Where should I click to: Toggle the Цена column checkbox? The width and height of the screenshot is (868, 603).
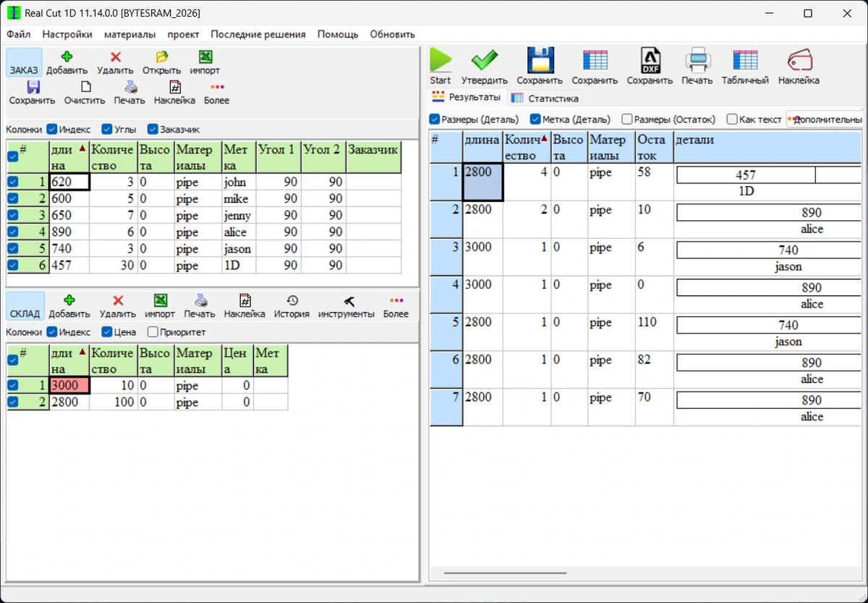(107, 332)
